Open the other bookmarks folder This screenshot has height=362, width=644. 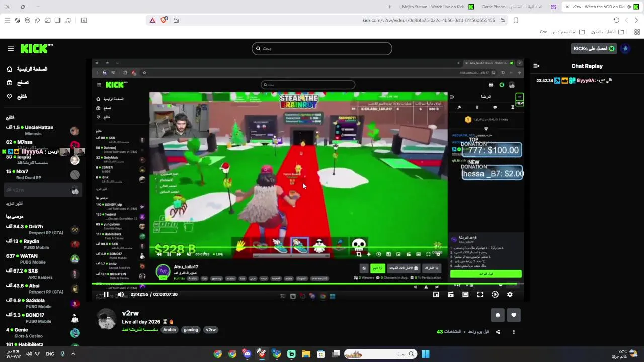[607, 32]
